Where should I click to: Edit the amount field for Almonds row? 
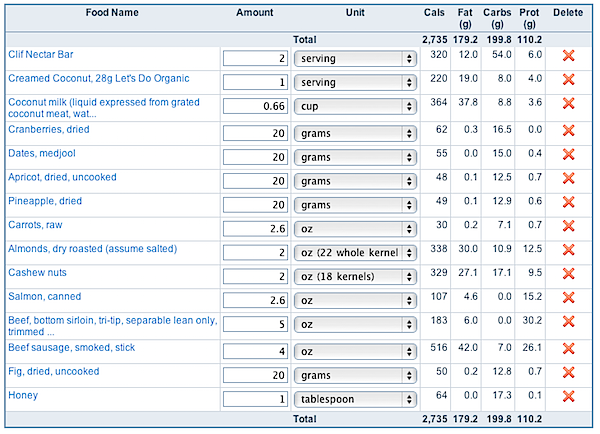[x=255, y=253]
